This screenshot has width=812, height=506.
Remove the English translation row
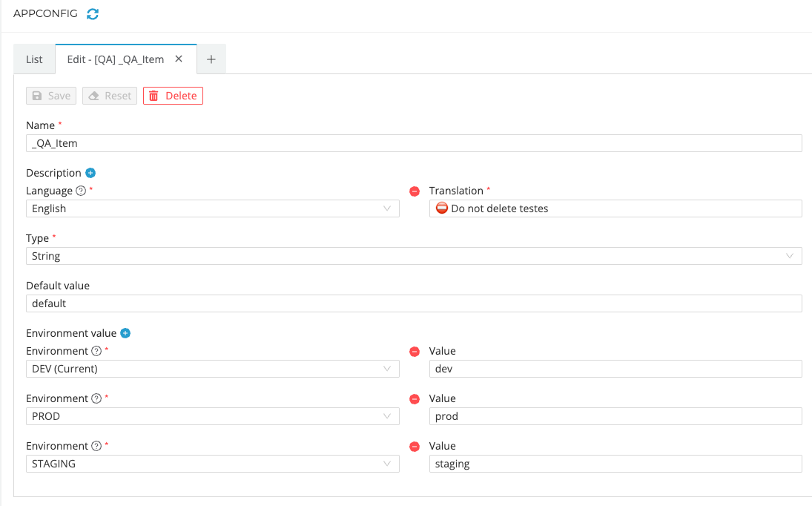[x=414, y=191]
